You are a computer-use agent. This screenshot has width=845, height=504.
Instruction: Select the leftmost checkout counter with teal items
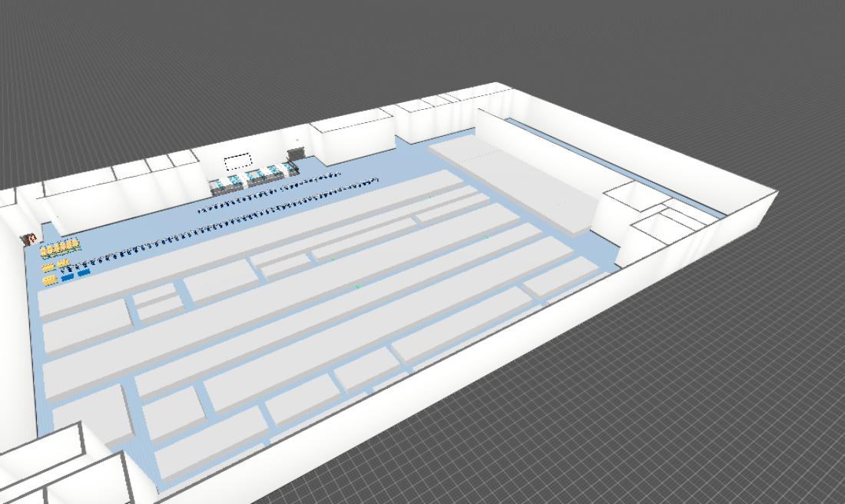coord(221,184)
